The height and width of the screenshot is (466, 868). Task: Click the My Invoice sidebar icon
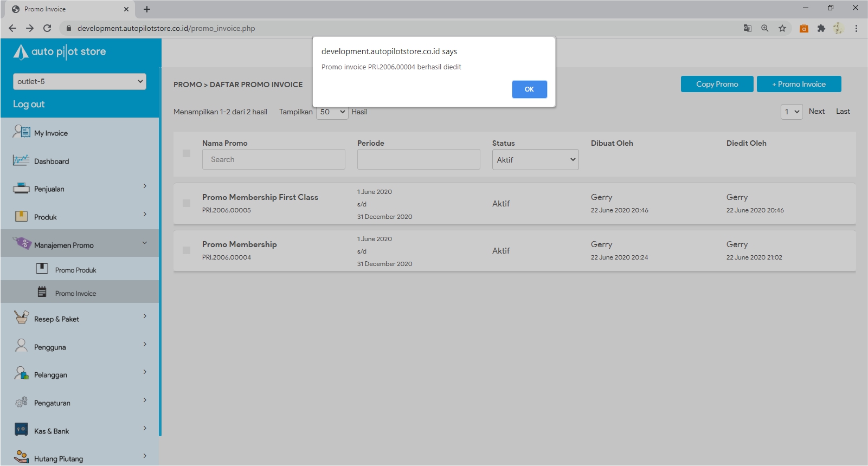point(22,132)
